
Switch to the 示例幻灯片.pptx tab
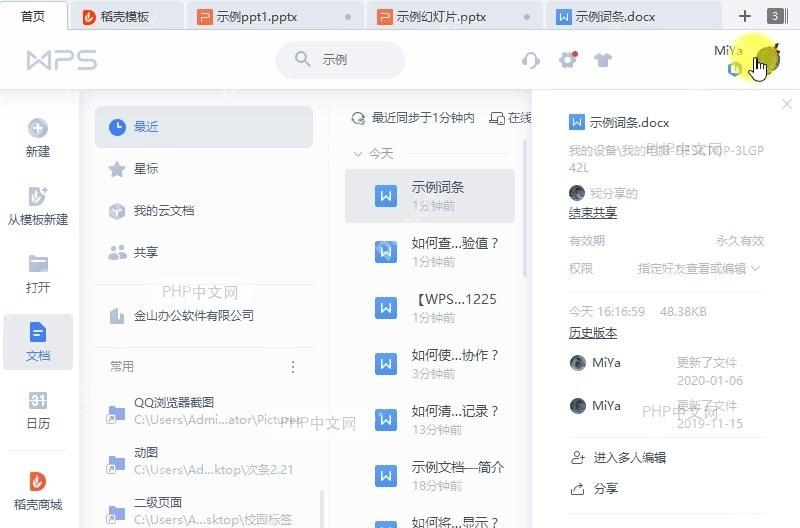[x=454, y=17]
